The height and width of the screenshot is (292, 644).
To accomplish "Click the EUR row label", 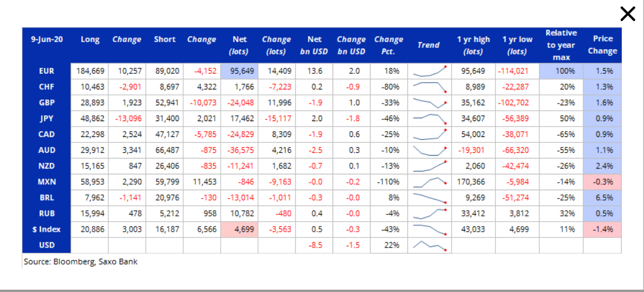I will 47,71.
